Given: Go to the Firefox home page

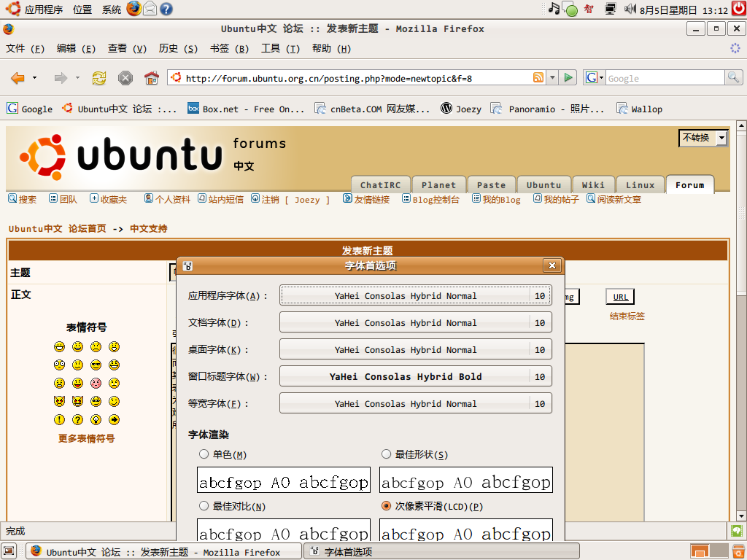Looking at the screenshot, I should pyautogui.click(x=152, y=77).
